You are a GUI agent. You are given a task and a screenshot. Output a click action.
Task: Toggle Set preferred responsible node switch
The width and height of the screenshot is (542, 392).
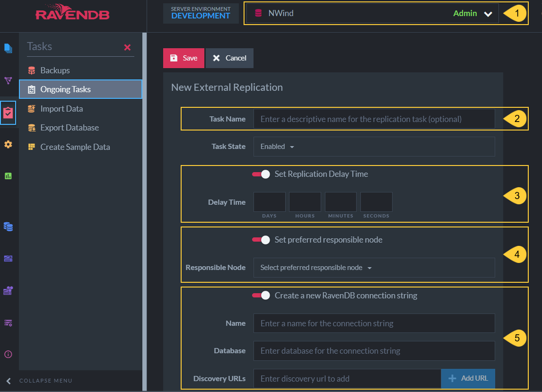pos(261,240)
